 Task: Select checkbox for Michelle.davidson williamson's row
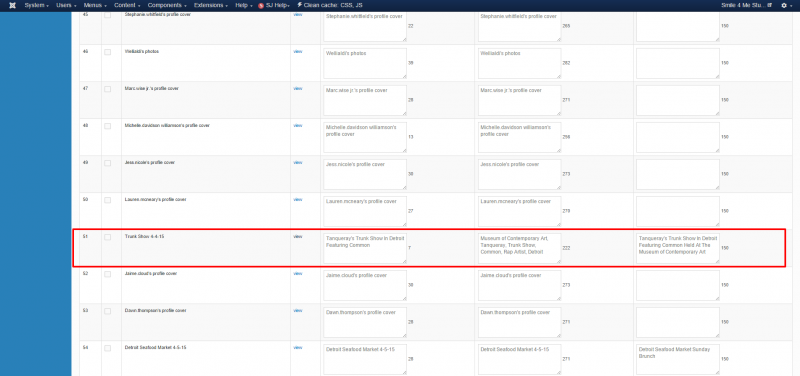pos(108,126)
